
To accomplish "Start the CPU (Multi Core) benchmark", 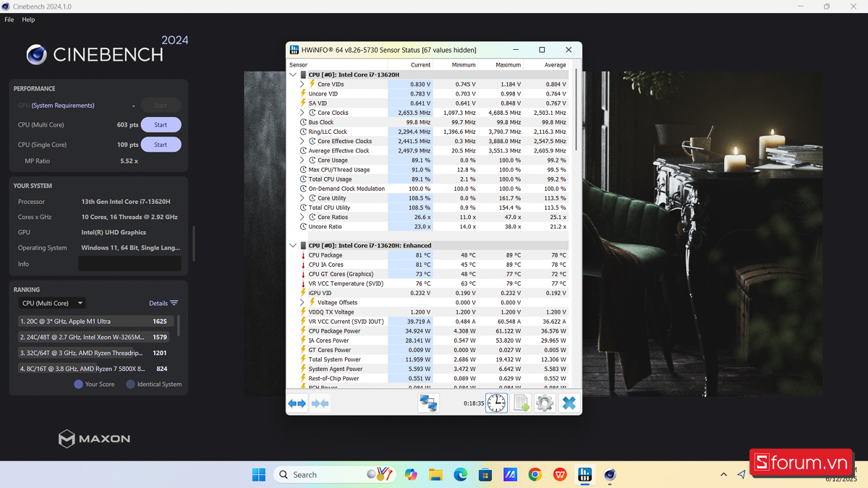I will tap(161, 125).
